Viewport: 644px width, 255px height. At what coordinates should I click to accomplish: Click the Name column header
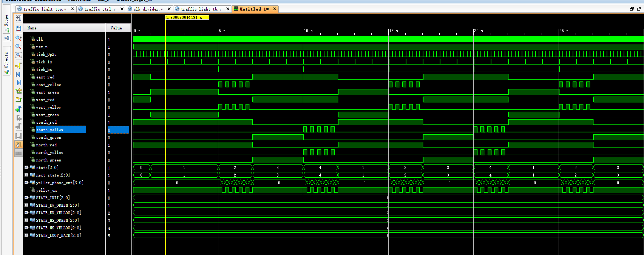65,28
